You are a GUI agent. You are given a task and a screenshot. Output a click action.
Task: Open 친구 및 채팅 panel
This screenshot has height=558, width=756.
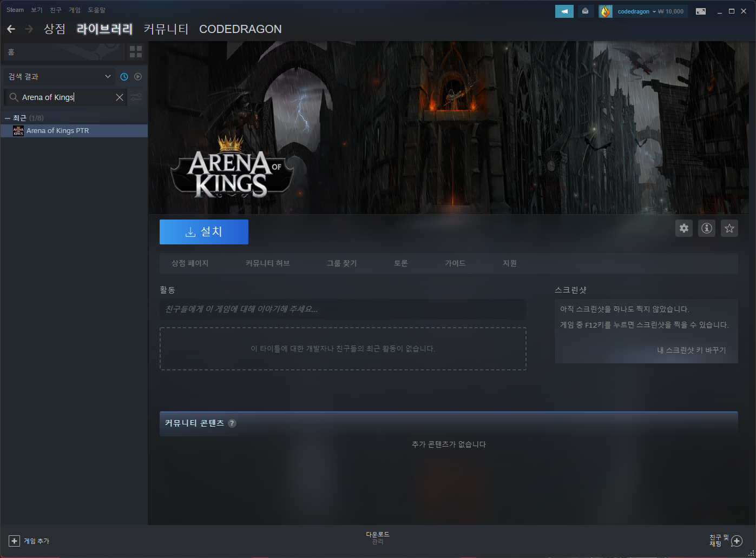726,541
